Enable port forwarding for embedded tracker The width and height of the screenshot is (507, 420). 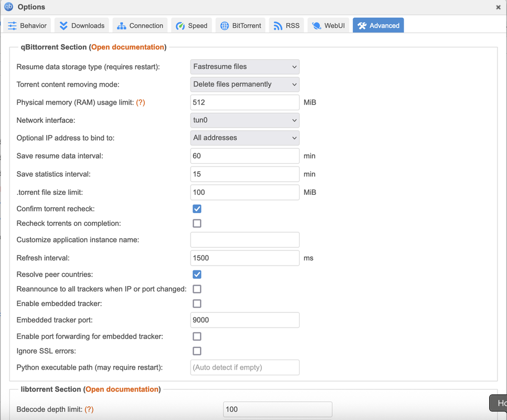pyautogui.click(x=197, y=337)
